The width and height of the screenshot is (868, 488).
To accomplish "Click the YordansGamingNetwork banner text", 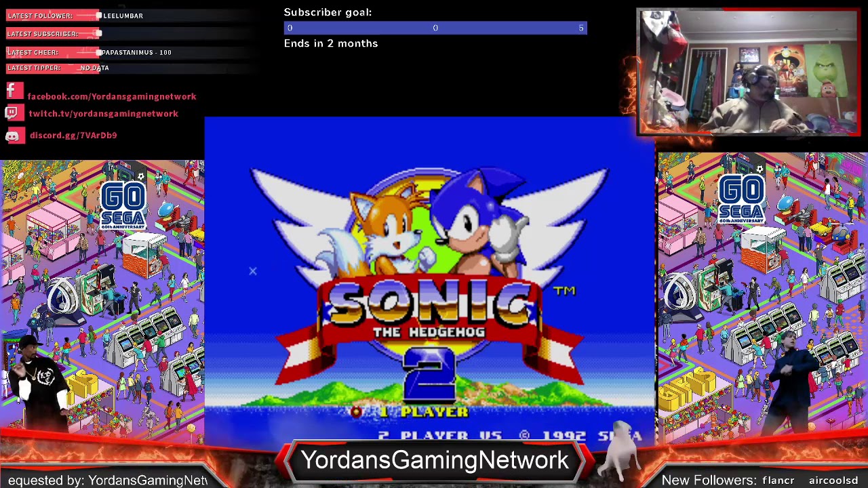I will (x=435, y=460).
